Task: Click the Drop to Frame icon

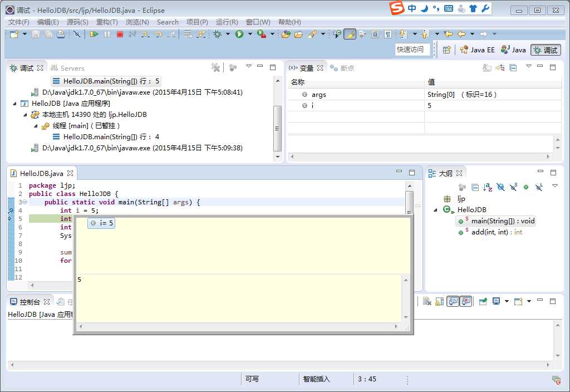Action: coord(188,34)
